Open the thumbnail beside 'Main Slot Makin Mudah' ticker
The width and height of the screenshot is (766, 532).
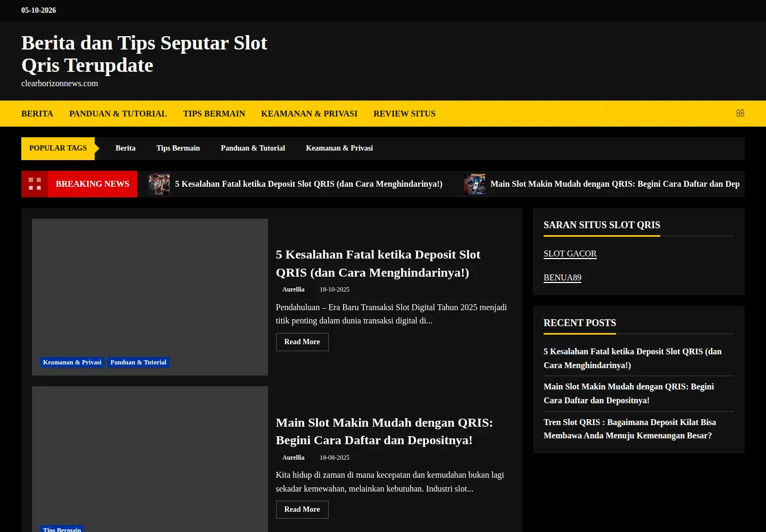(x=474, y=184)
